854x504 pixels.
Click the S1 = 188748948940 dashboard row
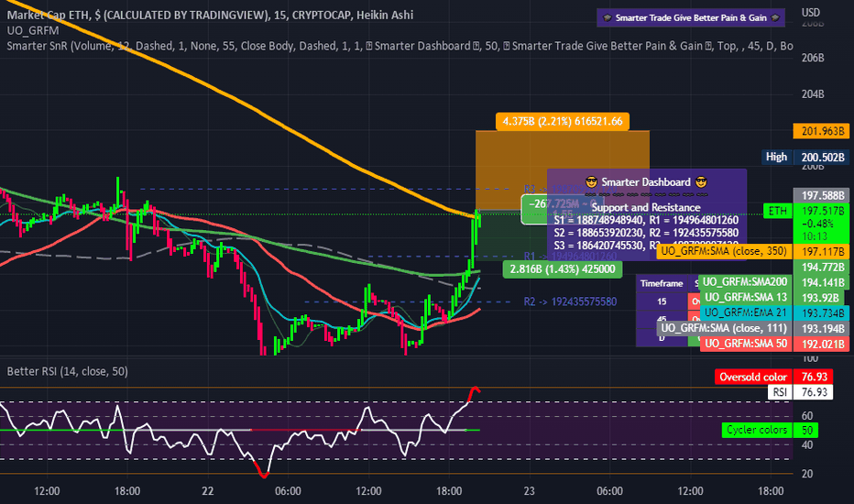646,220
